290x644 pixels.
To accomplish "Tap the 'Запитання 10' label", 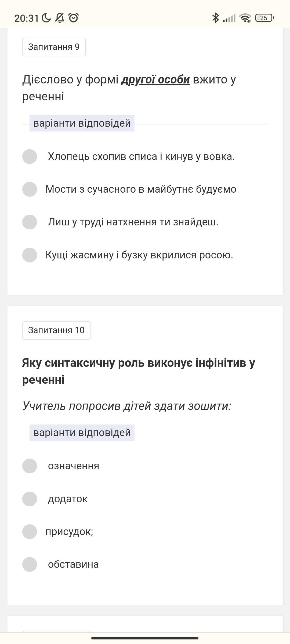I will [x=56, y=330].
